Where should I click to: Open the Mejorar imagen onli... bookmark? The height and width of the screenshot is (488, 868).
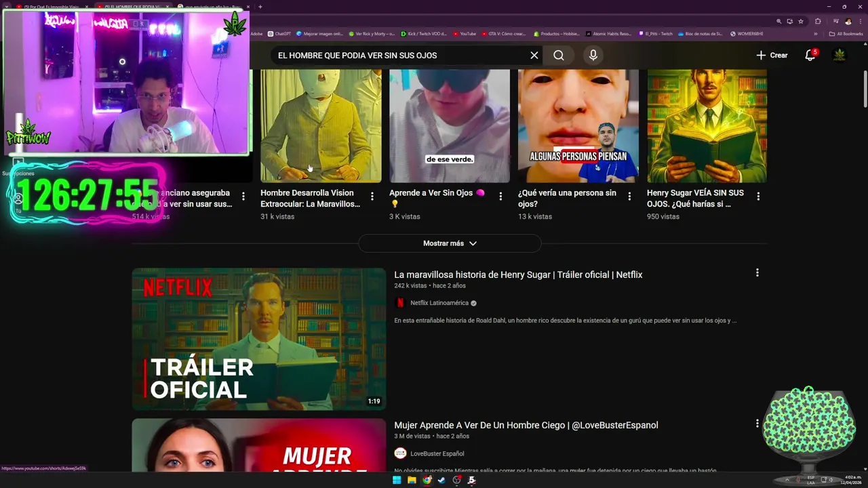[x=320, y=34]
